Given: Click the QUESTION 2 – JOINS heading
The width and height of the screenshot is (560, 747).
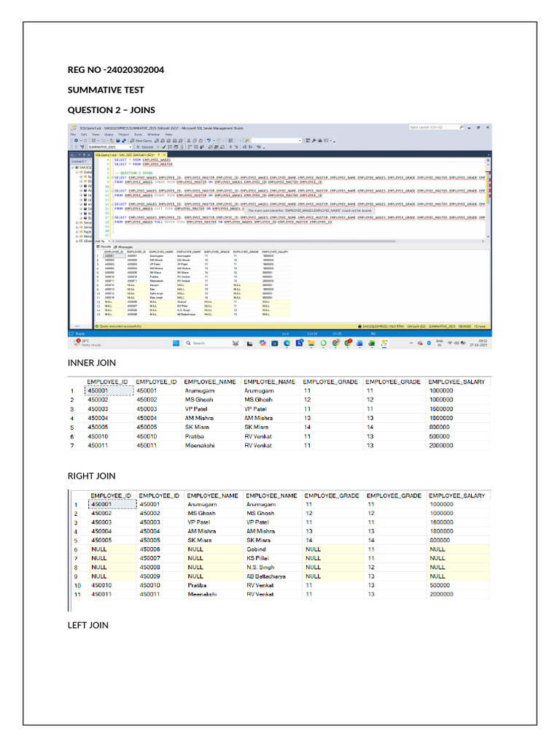Looking at the screenshot, I should tap(112, 110).
